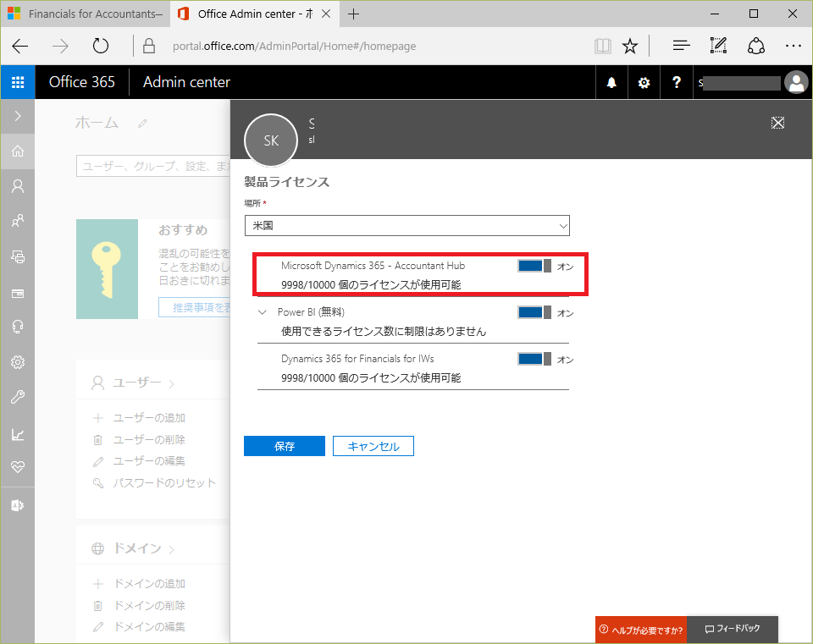Image resolution: width=813 pixels, height=644 pixels.
Task: Open フィードバック feedback button
Action: 733,629
